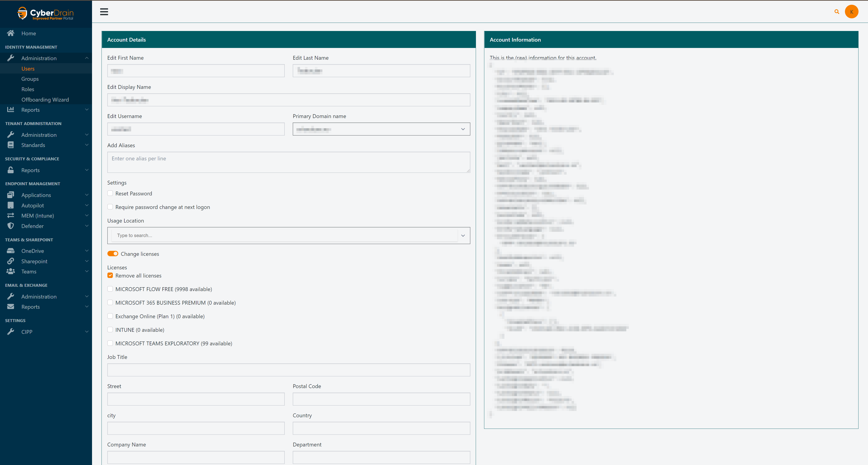Image resolution: width=868 pixels, height=465 pixels.
Task: Toggle the Change licenses switch
Action: click(113, 254)
